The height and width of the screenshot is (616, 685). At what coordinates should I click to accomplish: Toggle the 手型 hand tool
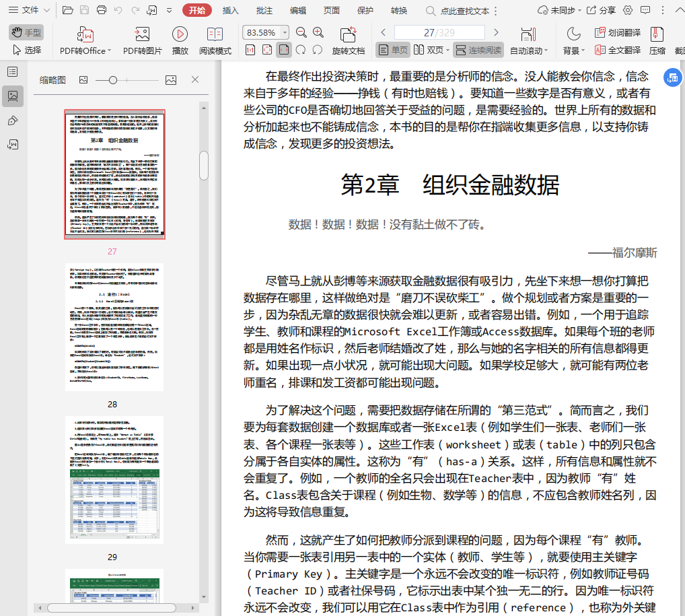[x=26, y=32]
